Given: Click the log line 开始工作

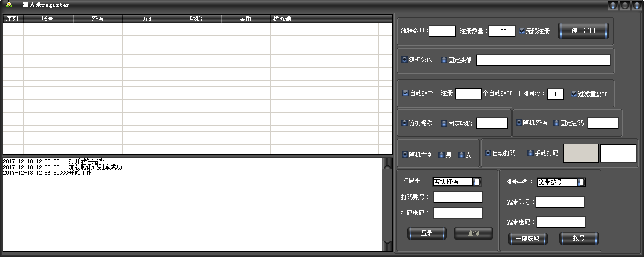Looking at the screenshot, I should point(47,173).
